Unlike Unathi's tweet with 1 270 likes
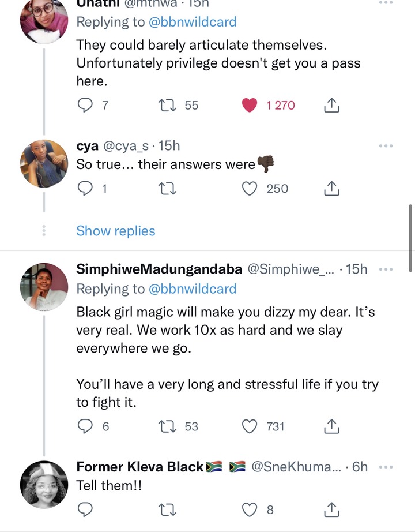 (250, 105)
